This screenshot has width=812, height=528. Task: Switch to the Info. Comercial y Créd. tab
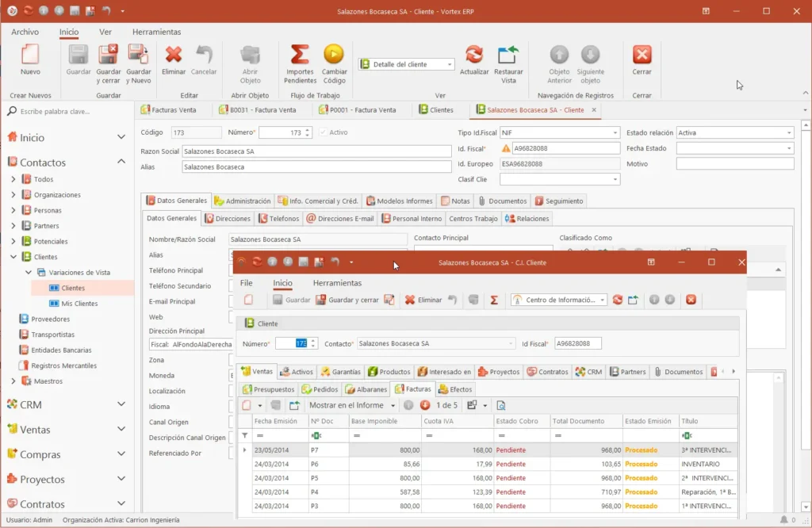coord(318,201)
